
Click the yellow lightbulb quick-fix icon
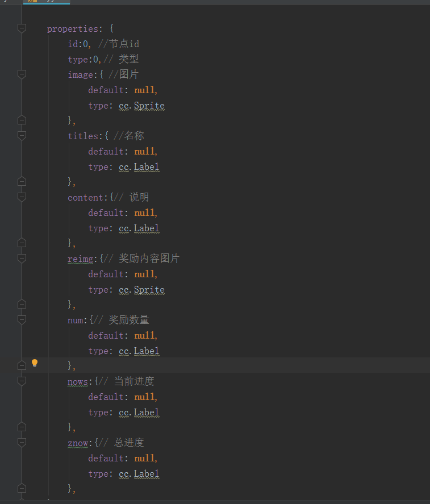coord(35,363)
